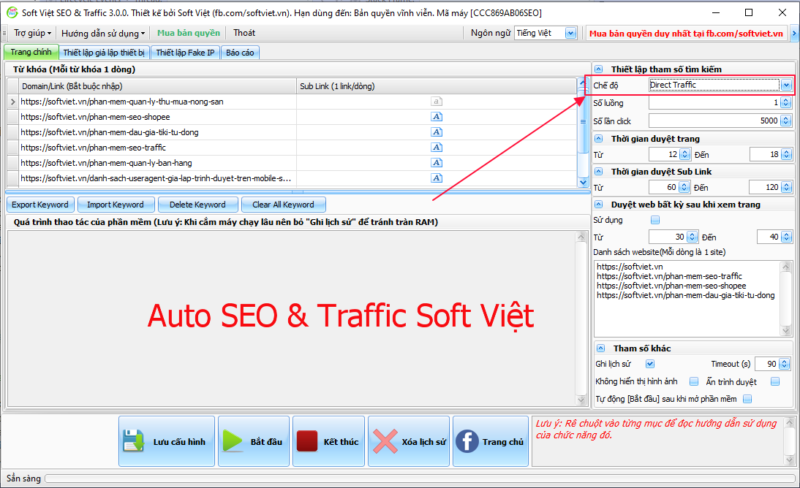This screenshot has width=800, height=488.
Task: Open the Chế độ Direct Traffic dropdown
Action: [786, 85]
